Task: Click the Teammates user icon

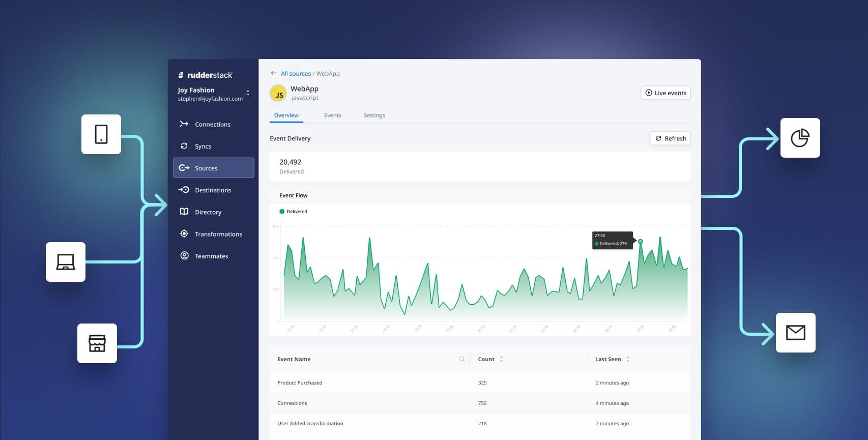Action: pyautogui.click(x=184, y=256)
